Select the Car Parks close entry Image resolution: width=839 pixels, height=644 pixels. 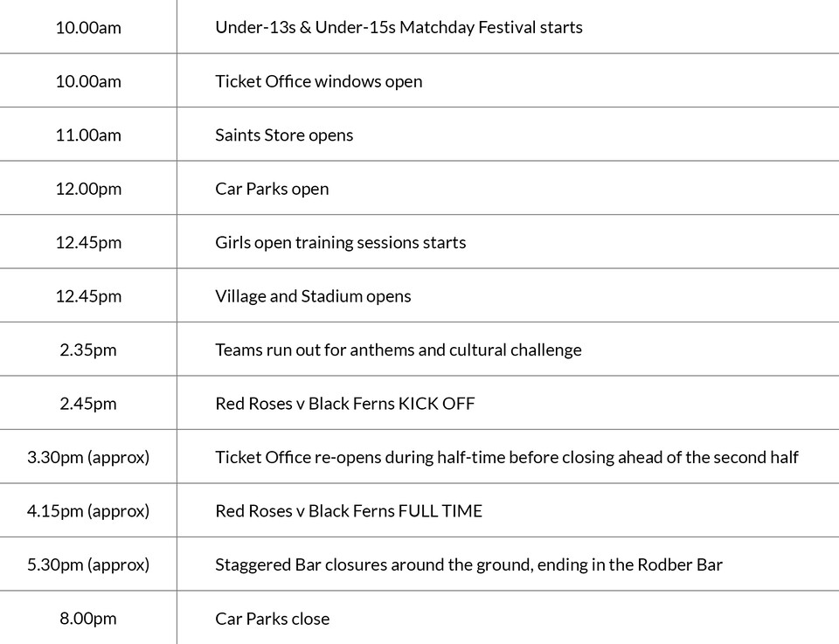[x=272, y=619]
